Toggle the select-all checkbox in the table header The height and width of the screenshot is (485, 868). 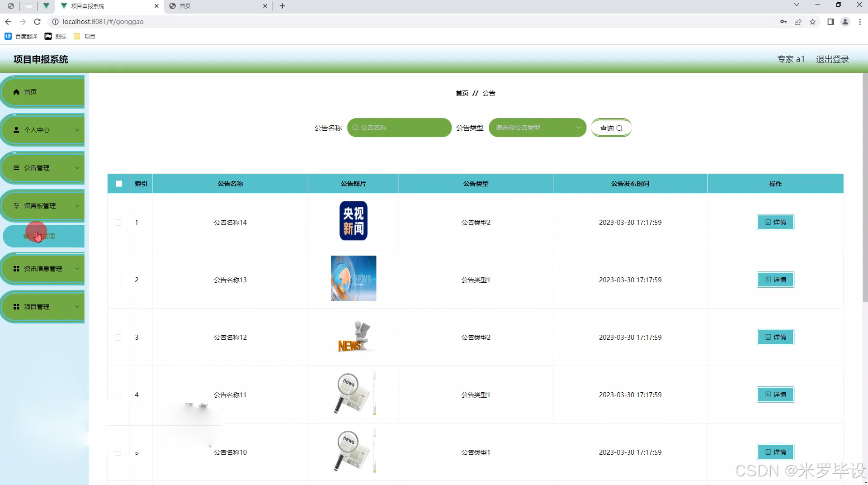119,184
